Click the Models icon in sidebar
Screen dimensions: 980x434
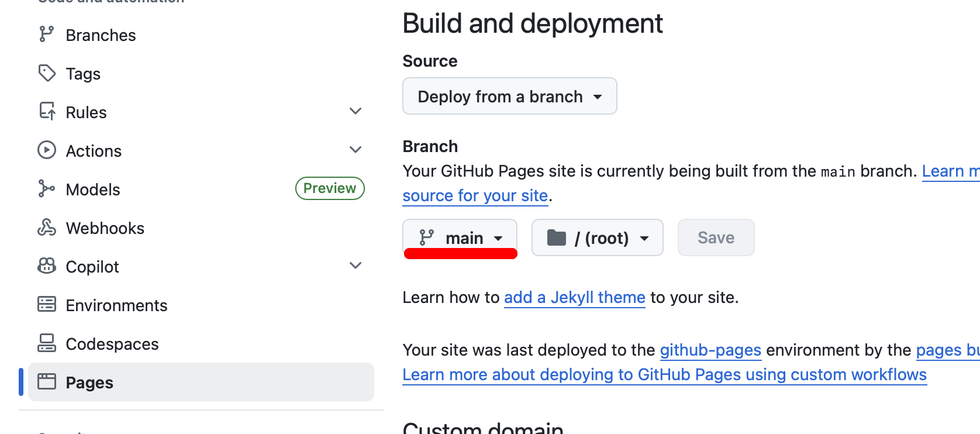tap(46, 189)
